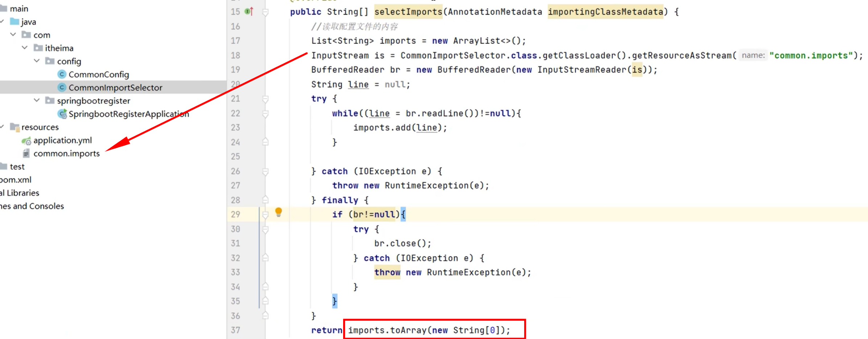The width and height of the screenshot is (868, 339).
Task: Place cursor in imports.toArray return statement
Action: coord(429,330)
